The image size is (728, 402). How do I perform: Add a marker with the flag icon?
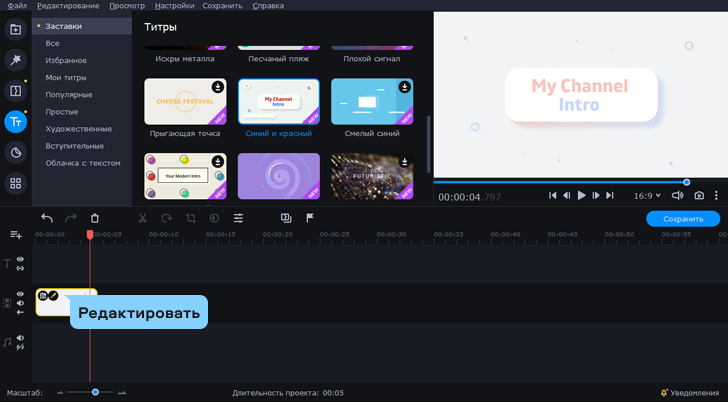pos(310,218)
